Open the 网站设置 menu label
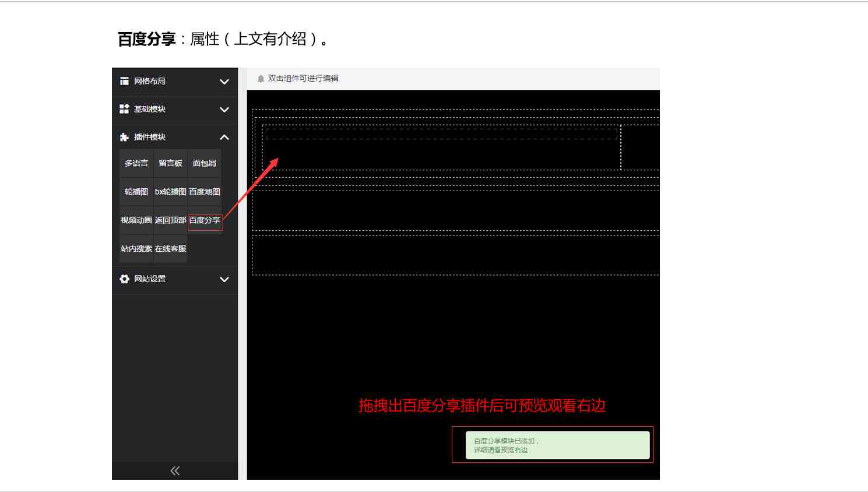This screenshot has height=492, width=868. (x=150, y=279)
